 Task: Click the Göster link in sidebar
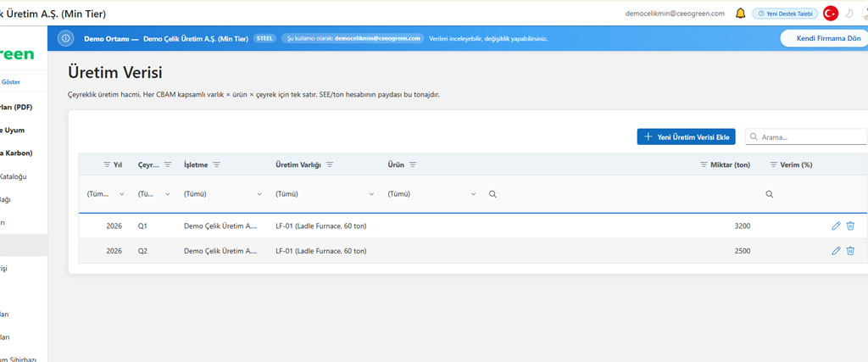[11, 82]
